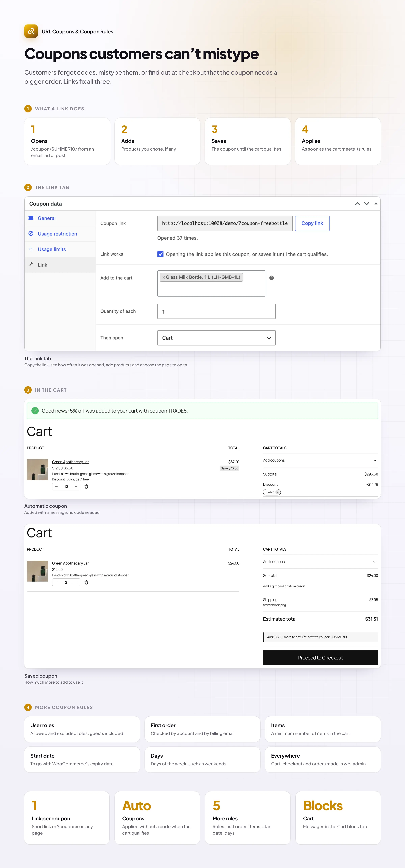Click the 'Estimated total' $31.31 value

point(371,619)
